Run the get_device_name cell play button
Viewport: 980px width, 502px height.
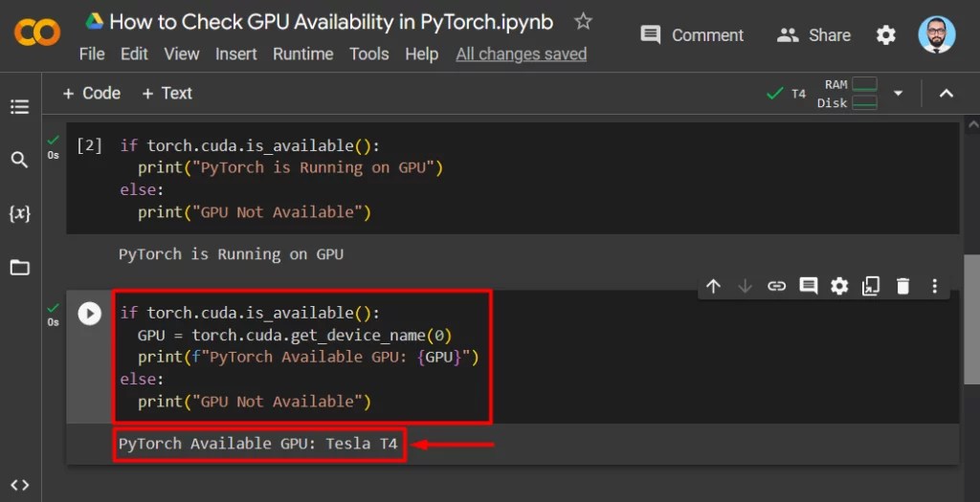pyautogui.click(x=89, y=314)
